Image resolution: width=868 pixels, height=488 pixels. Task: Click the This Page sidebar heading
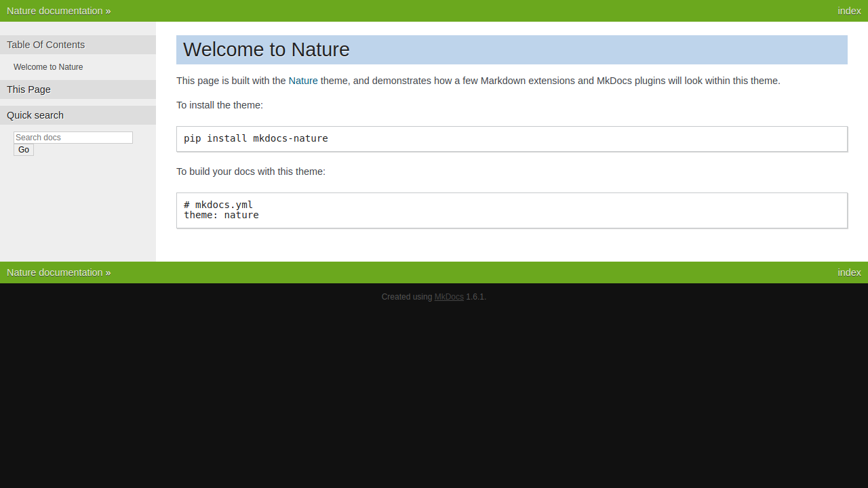78,89
